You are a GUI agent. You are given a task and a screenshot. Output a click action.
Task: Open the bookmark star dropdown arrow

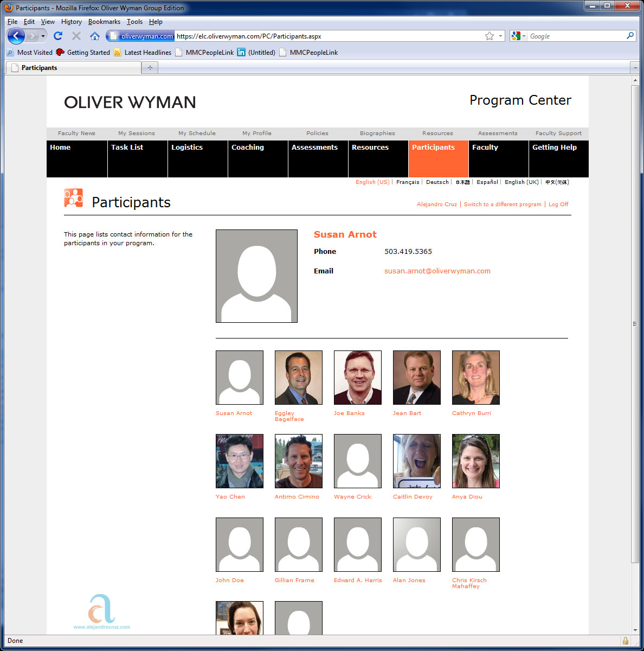coord(500,36)
